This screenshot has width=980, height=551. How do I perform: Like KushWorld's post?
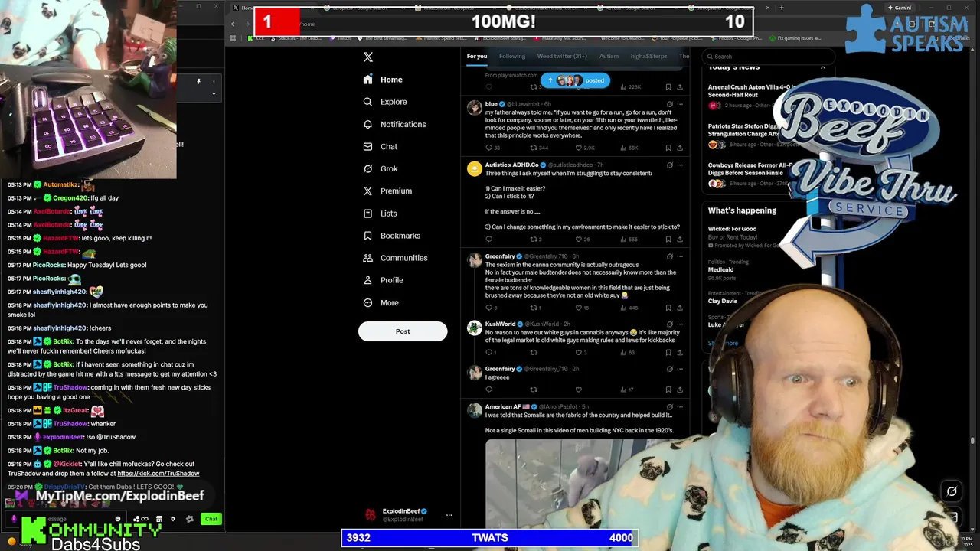tap(579, 353)
